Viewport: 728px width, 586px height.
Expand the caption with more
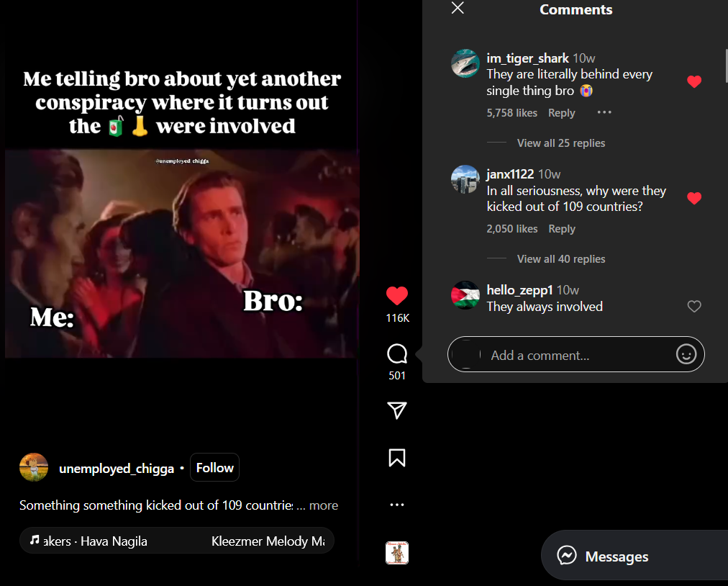point(324,505)
